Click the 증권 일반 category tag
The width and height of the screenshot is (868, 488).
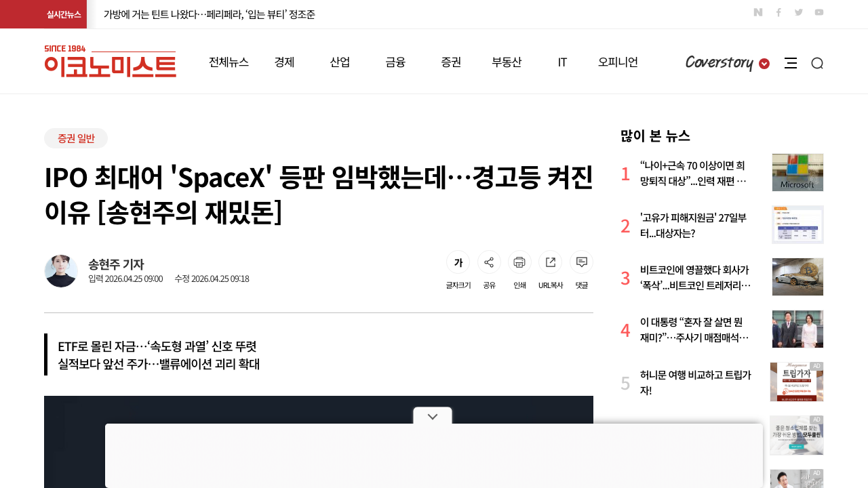coord(76,138)
